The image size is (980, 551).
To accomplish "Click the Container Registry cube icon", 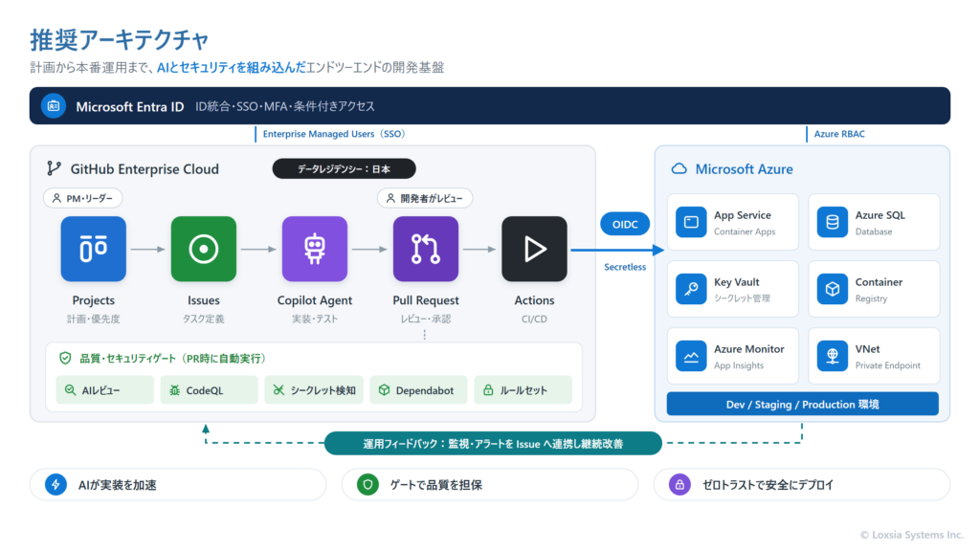I will point(833,289).
